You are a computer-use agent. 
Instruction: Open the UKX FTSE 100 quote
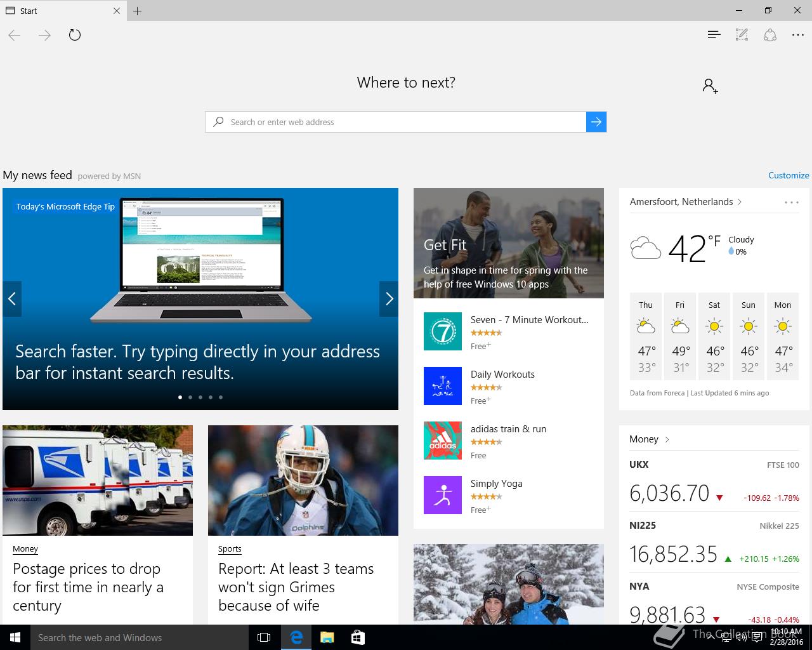tap(714, 482)
